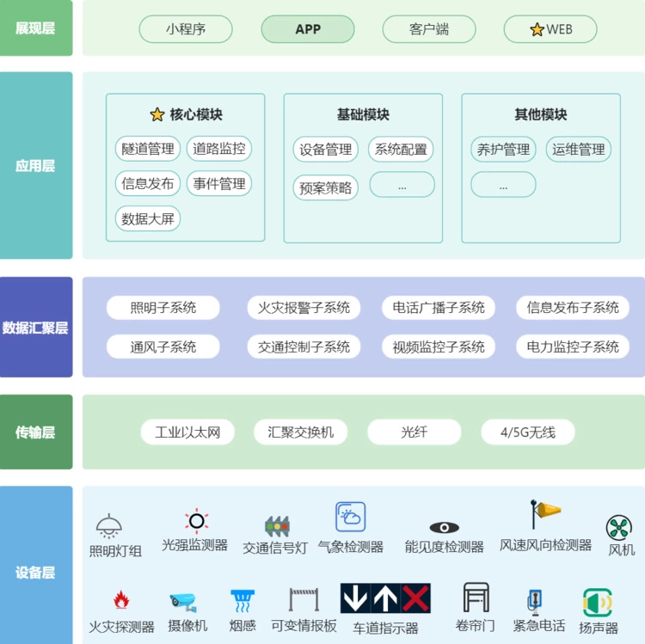Click the loudspeaker icon

(597, 602)
